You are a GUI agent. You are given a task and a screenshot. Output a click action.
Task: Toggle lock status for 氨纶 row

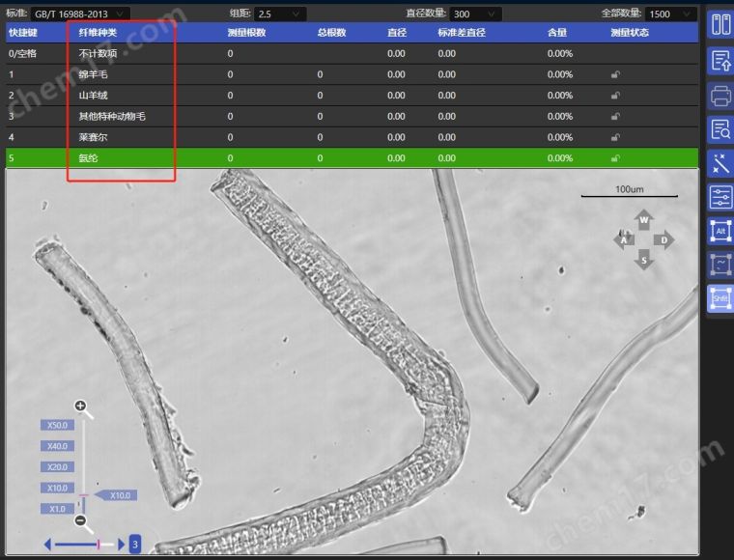point(615,158)
